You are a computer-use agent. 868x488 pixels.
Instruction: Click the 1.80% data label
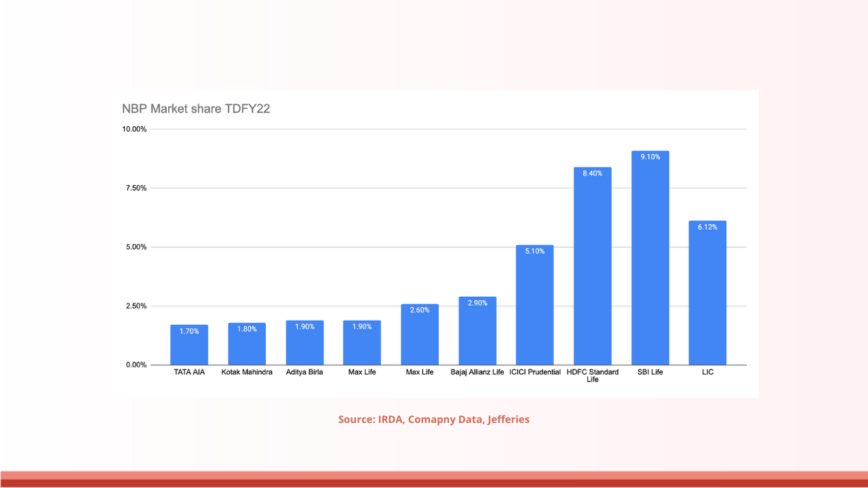[x=247, y=329]
